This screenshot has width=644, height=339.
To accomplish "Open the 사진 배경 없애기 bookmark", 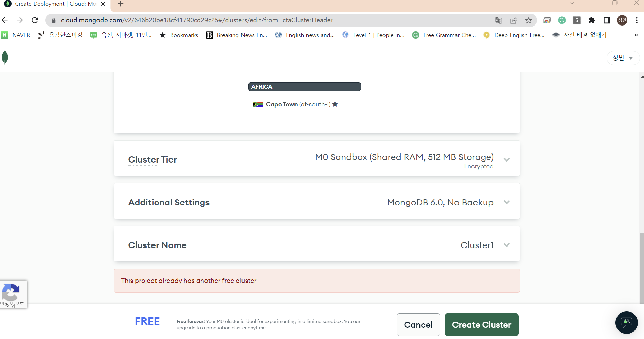I will [579, 35].
